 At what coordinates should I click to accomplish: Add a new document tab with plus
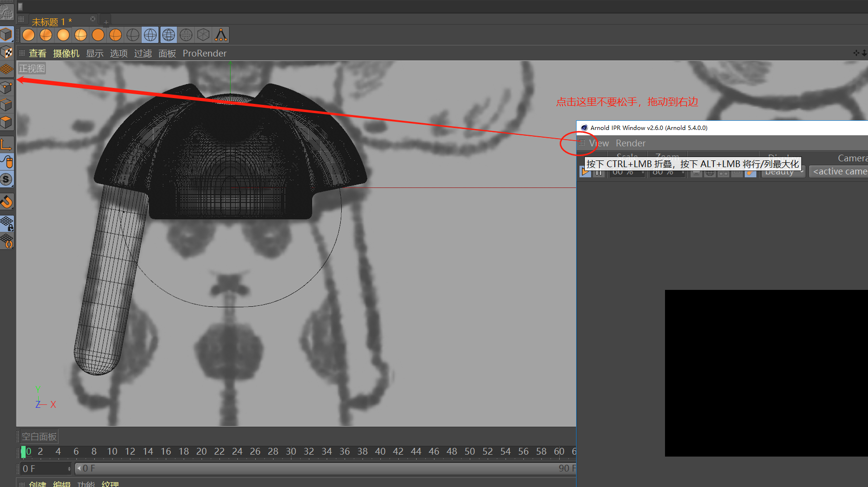tap(106, 22)
